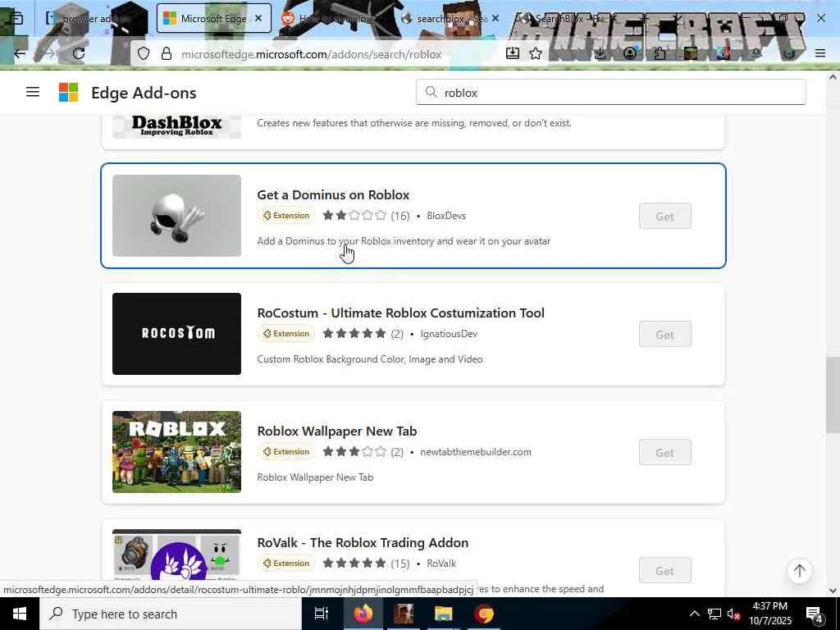Get the Roblox Wallpaper New Tab extension
Viewport: 840px width, 630px height.
(664, 453)
